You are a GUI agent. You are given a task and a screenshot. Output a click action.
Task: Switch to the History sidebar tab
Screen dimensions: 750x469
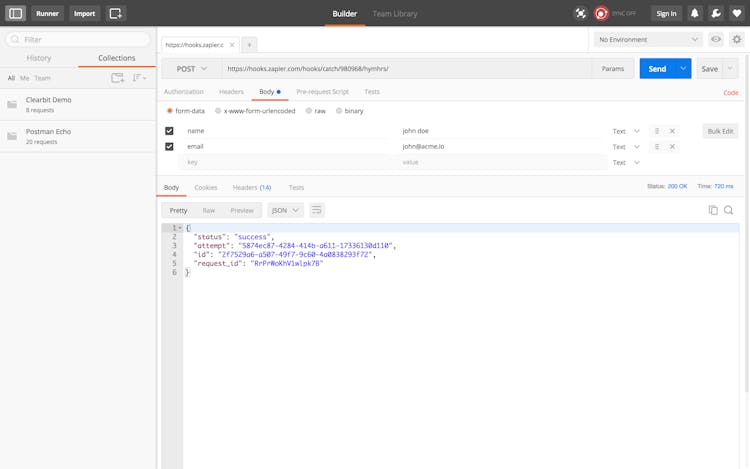[39, 58]
